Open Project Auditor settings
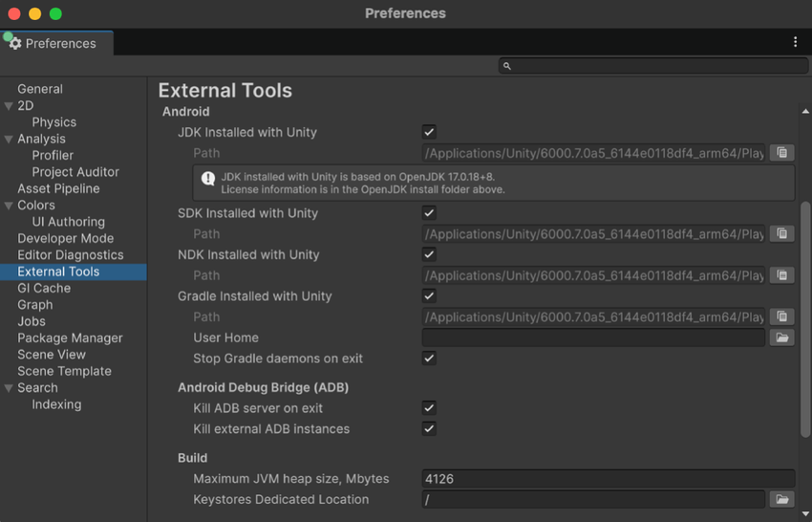The height and width of the screenshot is (522, 812). [75, 172]
